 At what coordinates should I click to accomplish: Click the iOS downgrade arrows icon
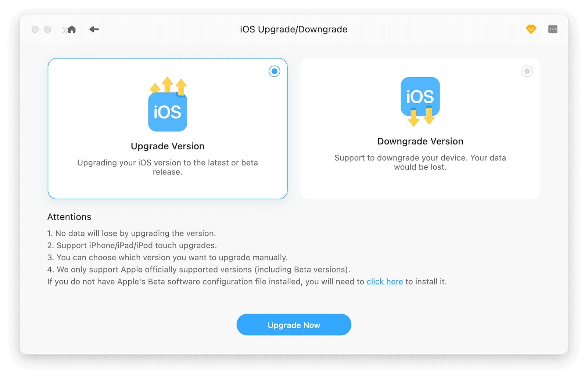[x=420, y=101]
